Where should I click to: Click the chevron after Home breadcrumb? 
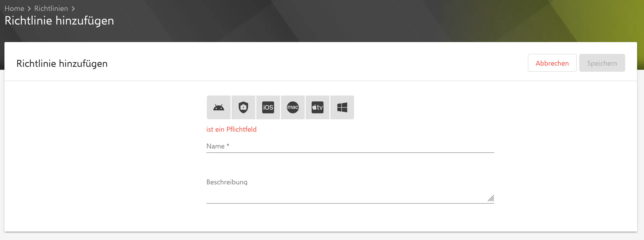pos(29,9)
